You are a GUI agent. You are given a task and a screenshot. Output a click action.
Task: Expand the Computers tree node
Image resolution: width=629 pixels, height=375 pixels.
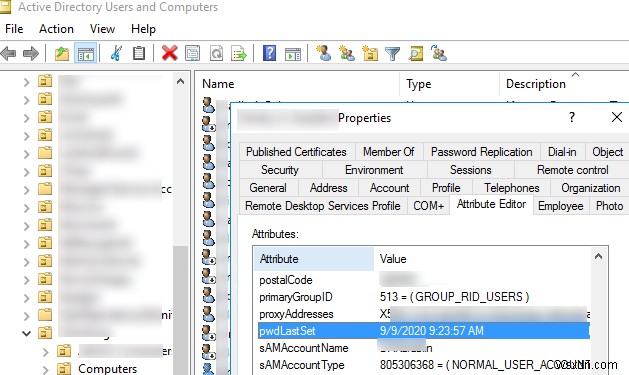45,369
